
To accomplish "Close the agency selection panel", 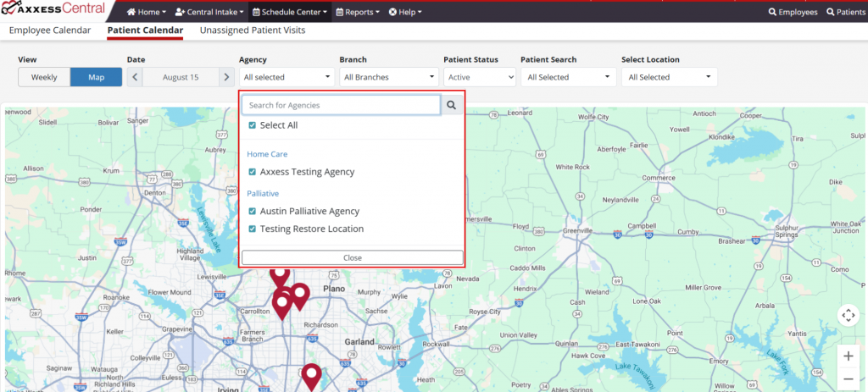I will 353,257.
